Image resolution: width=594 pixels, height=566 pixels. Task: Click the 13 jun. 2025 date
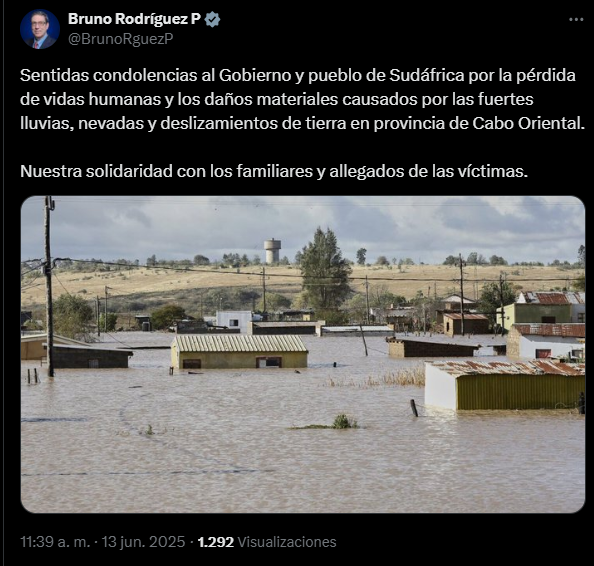click(x=143, y=542)
